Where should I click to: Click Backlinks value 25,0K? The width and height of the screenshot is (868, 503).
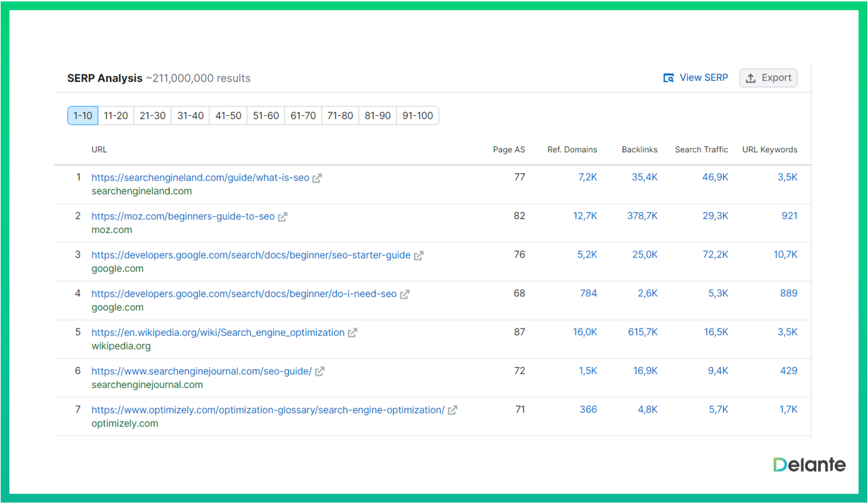coord(644,255)
